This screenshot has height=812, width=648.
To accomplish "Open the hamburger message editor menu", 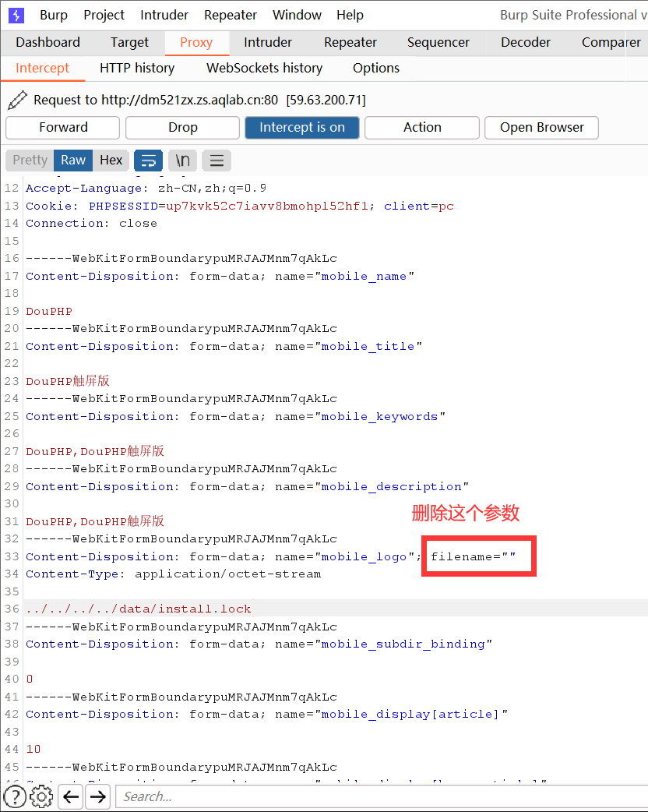I will [x=217, y=161].
